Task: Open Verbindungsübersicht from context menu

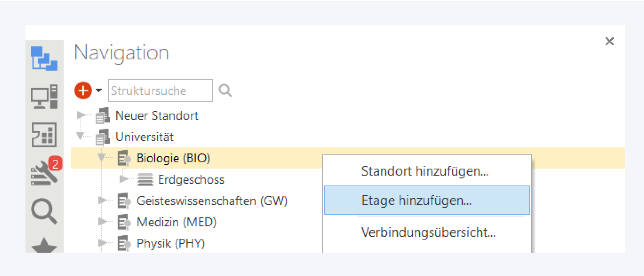Action: coord(428,232)
